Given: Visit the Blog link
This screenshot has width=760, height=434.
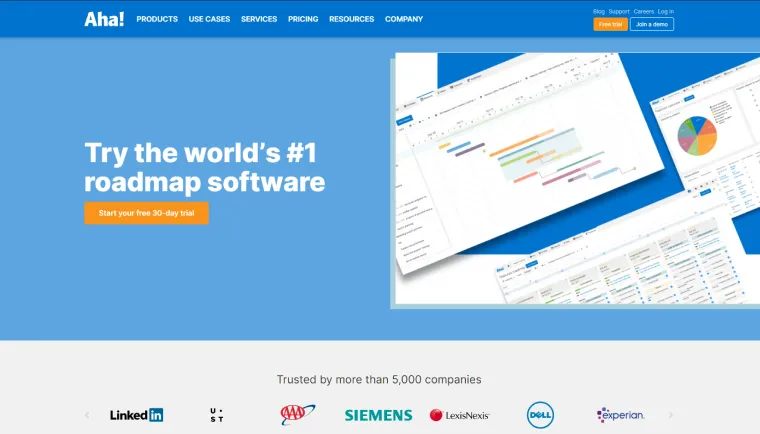Looking at the screenshot, I should coord(599,11).
